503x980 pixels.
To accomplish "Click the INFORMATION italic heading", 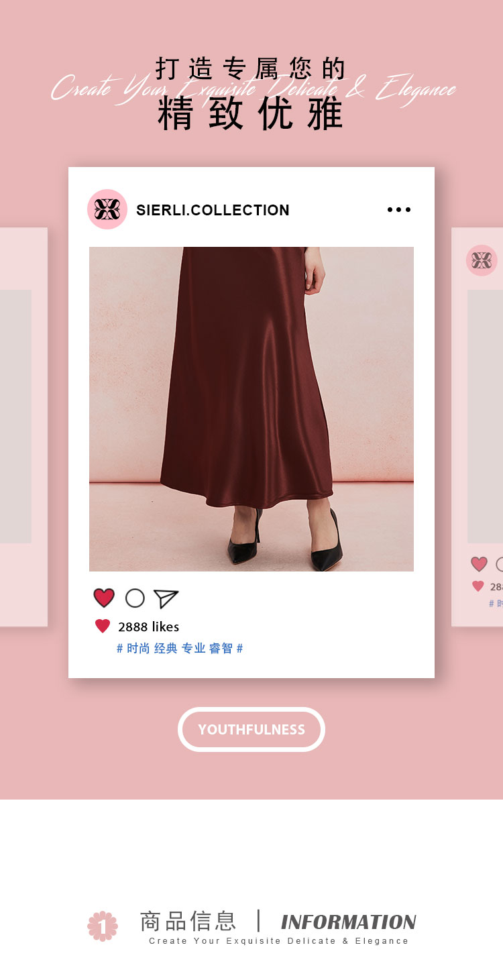I will tap(348, 922).
